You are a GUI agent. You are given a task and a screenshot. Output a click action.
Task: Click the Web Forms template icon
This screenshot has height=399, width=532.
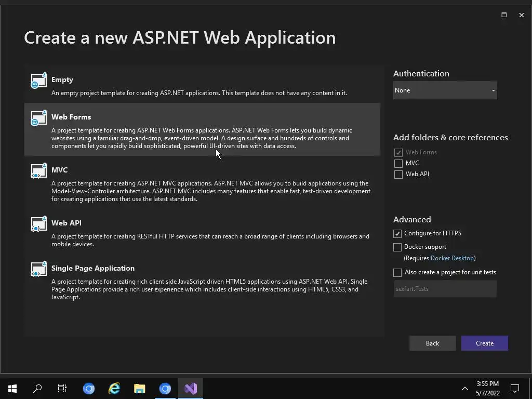38,118
